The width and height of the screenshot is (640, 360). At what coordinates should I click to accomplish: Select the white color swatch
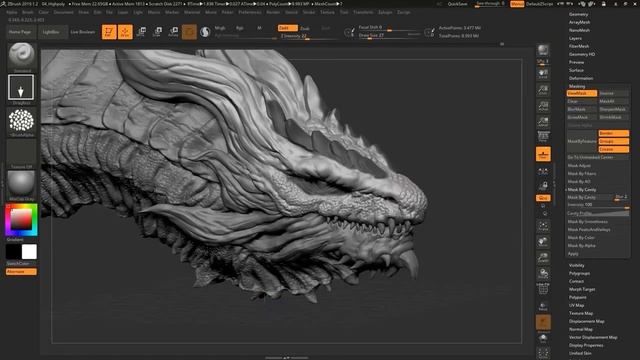click(x=29, y=252)
